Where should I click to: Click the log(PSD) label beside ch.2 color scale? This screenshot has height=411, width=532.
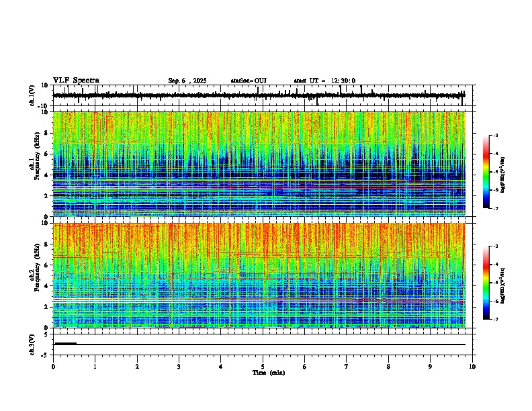[503, 285]
